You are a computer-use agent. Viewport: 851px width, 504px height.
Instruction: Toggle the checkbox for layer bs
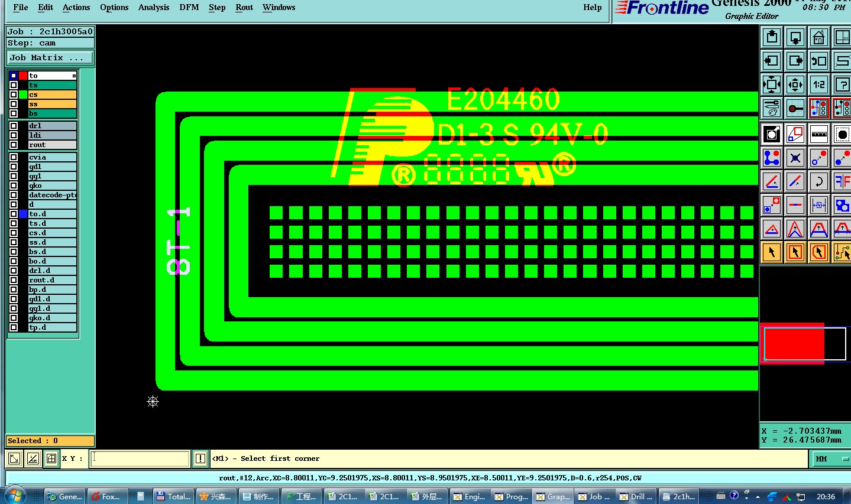click(14, 113)
